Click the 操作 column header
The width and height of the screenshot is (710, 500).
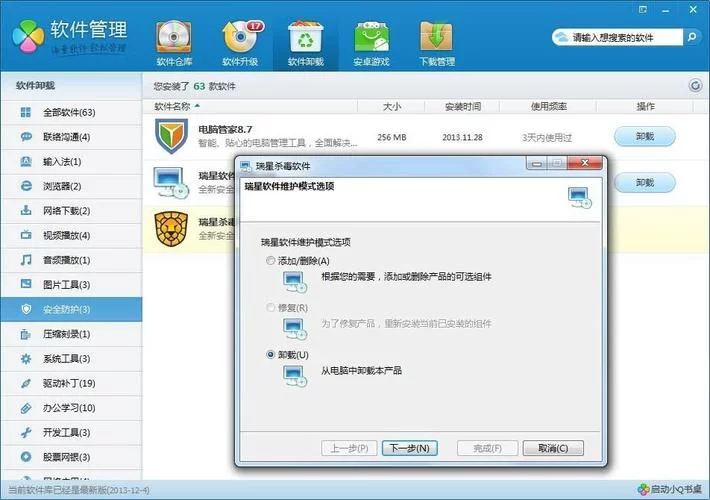(645, 106)
